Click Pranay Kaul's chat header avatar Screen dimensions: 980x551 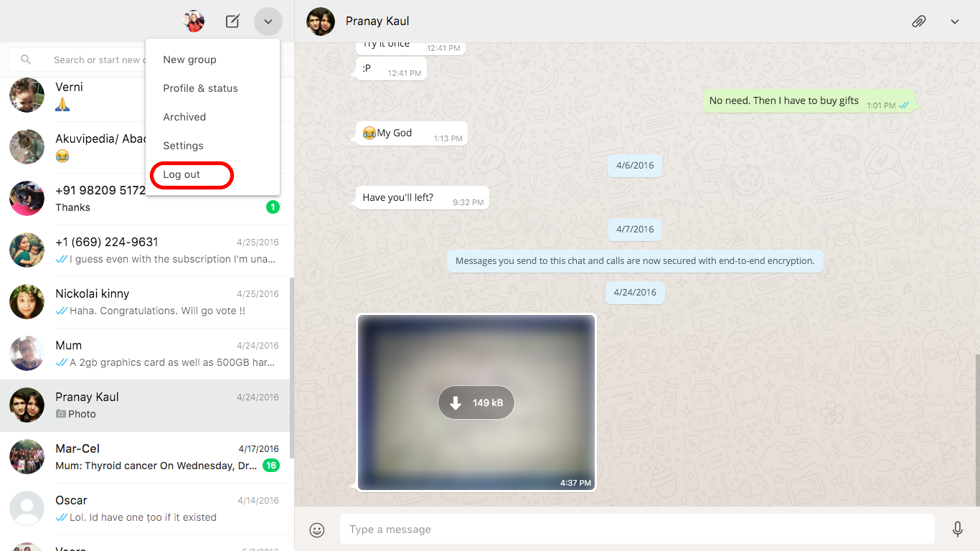(320, 22)
